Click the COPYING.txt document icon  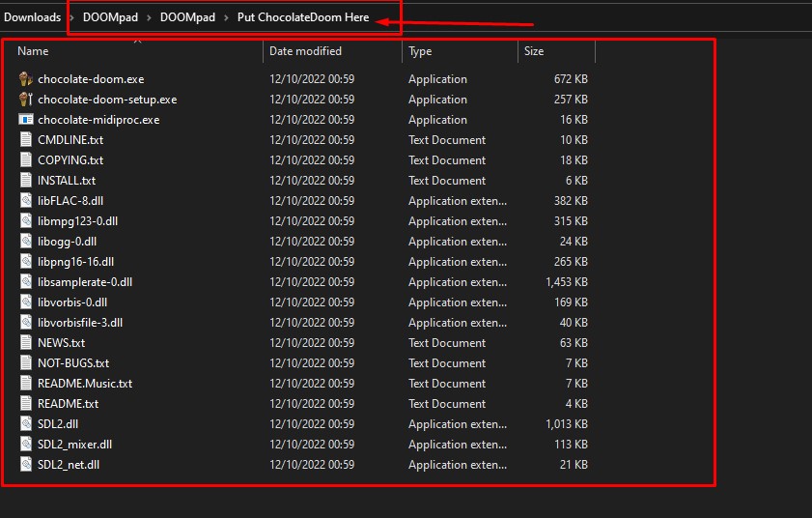(25, 160)
